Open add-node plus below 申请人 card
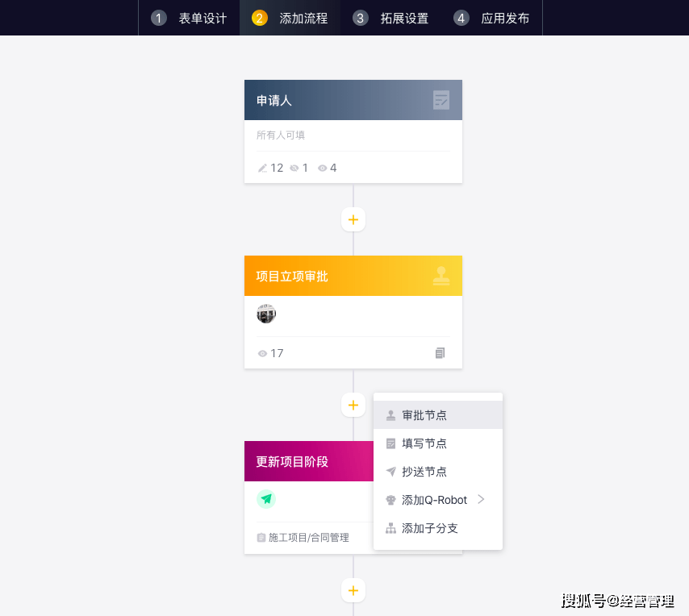The image size is (689, 616). pyautogui.click(x=353, y=219)
